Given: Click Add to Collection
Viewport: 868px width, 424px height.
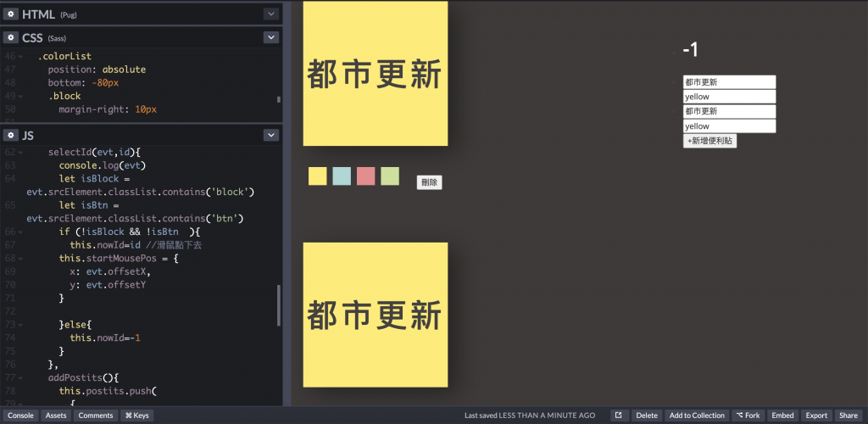Looking at the screenshot, I should 697,416.
